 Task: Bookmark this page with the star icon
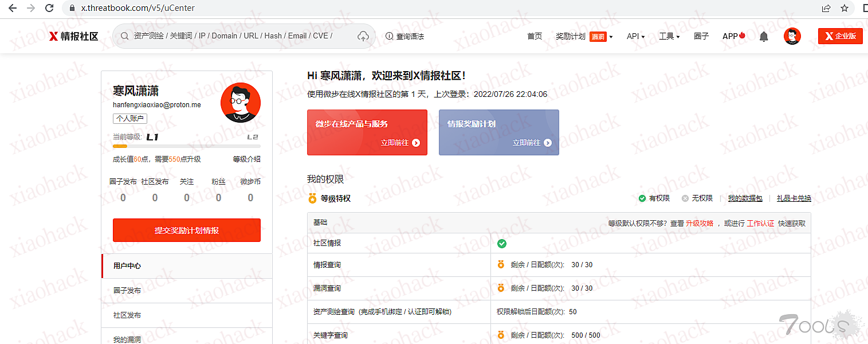844,8
